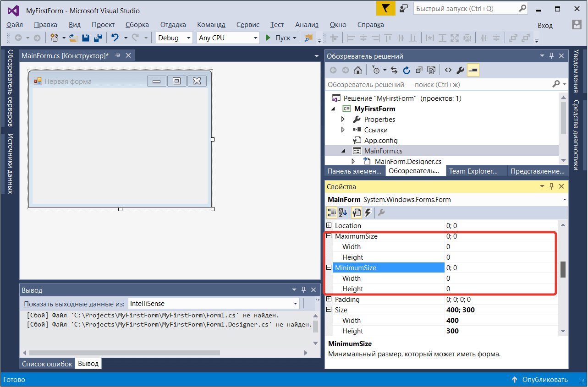
Task: Click the Open File folder icon
Action: 73,38
